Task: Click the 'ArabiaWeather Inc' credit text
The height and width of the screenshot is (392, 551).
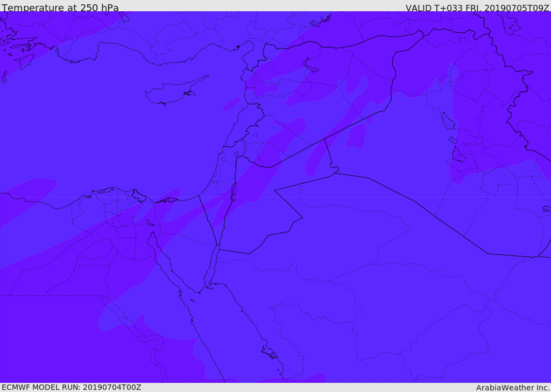Action: pos(513,388)
